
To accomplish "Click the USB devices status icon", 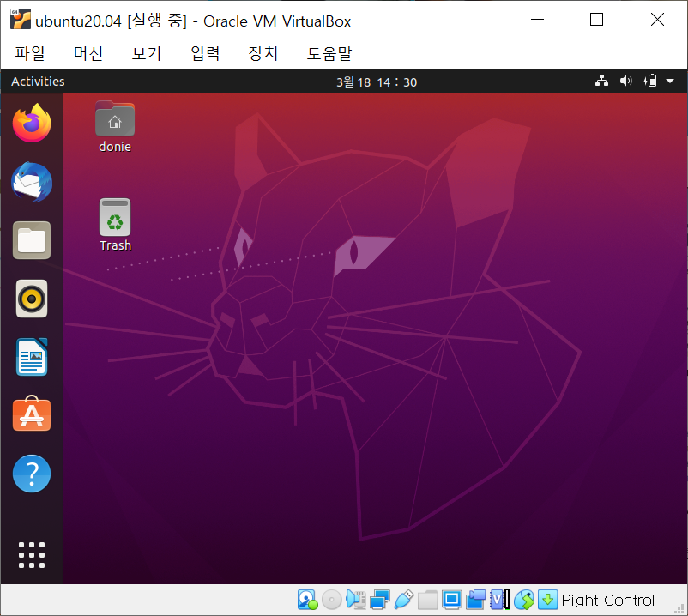I will 404,600.
